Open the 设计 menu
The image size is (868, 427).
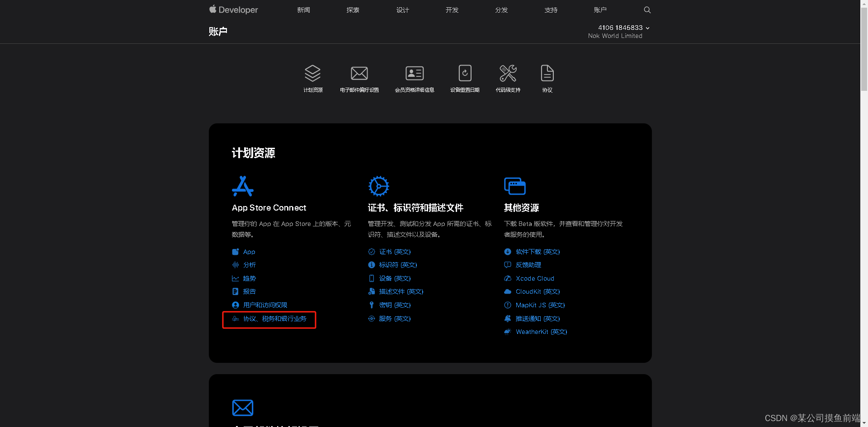(402, 10)
